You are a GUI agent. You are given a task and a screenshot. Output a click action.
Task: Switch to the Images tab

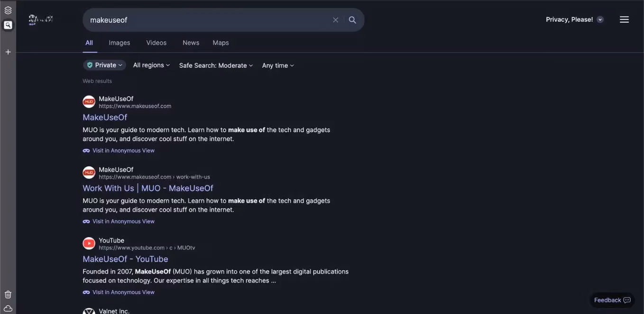119,43
